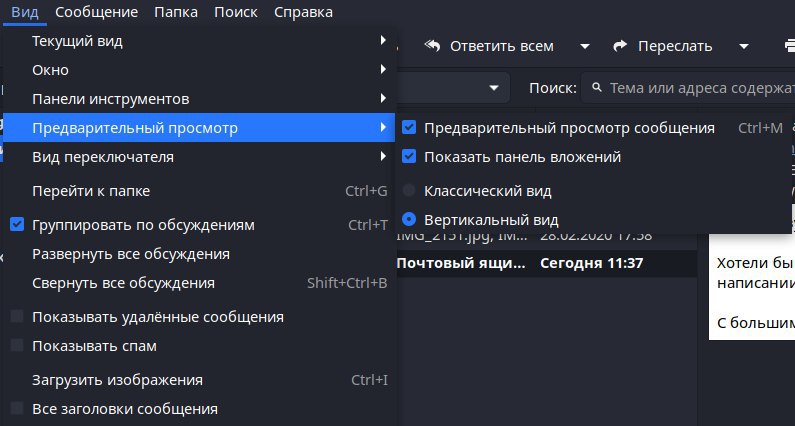Open the Вид menu
795x426 pixels.
click(25, 12)
